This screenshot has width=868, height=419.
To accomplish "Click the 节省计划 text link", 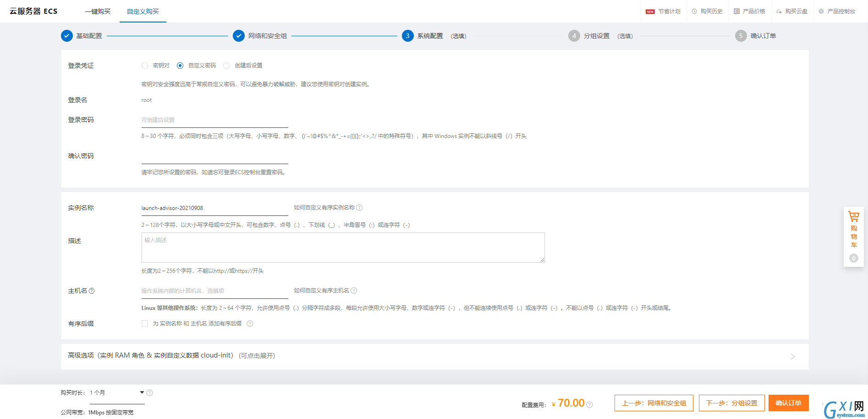I will pos(670,11).
